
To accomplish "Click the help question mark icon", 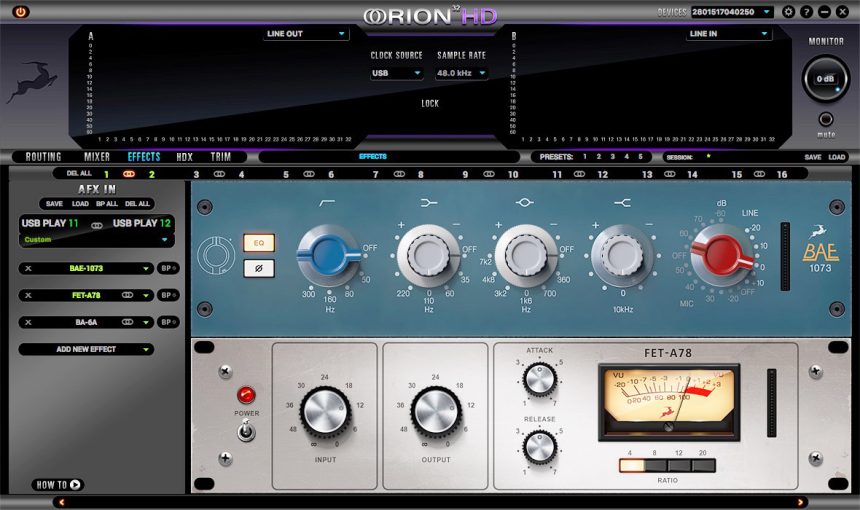I will tap(807, 12).
